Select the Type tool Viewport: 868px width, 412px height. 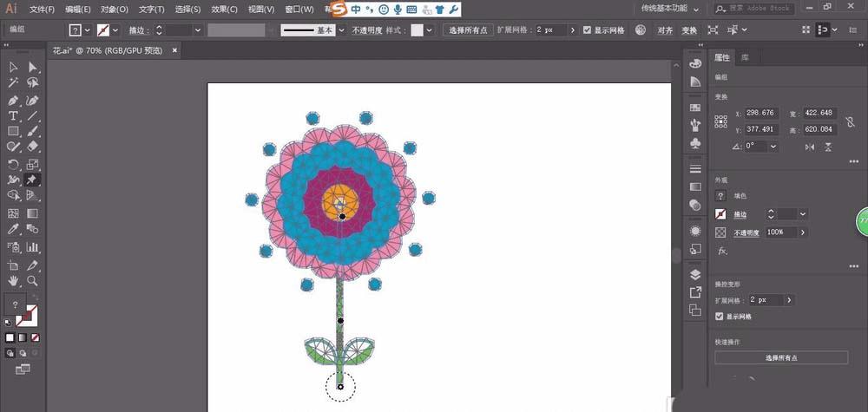click(14, 115)
